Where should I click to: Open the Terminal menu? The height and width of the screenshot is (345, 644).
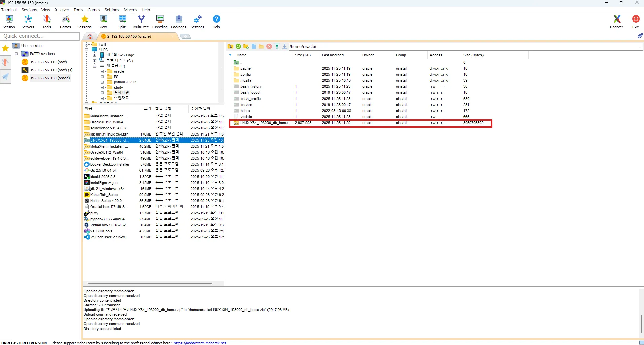tap(9, 10)
